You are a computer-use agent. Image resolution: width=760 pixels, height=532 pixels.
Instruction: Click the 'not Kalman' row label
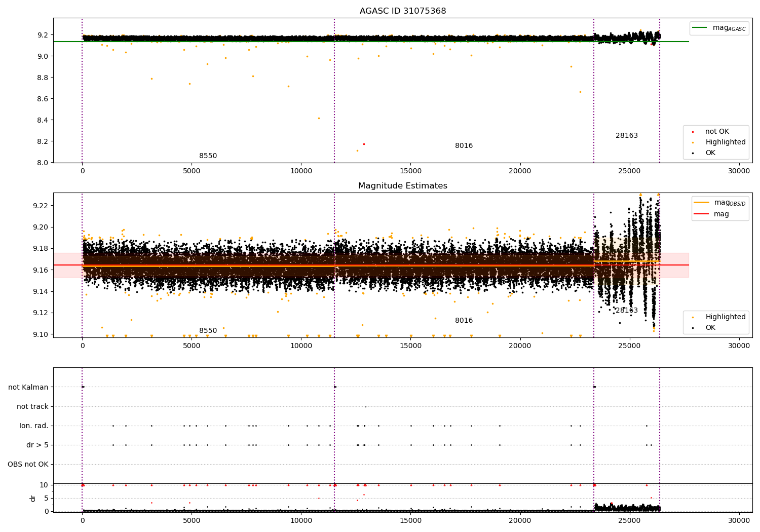(x=28, y=388)
